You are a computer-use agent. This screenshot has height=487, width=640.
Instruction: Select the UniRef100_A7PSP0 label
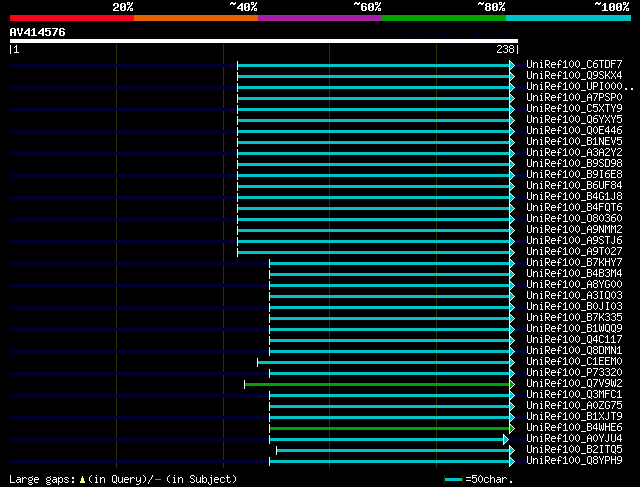click(x=574, y=98)
